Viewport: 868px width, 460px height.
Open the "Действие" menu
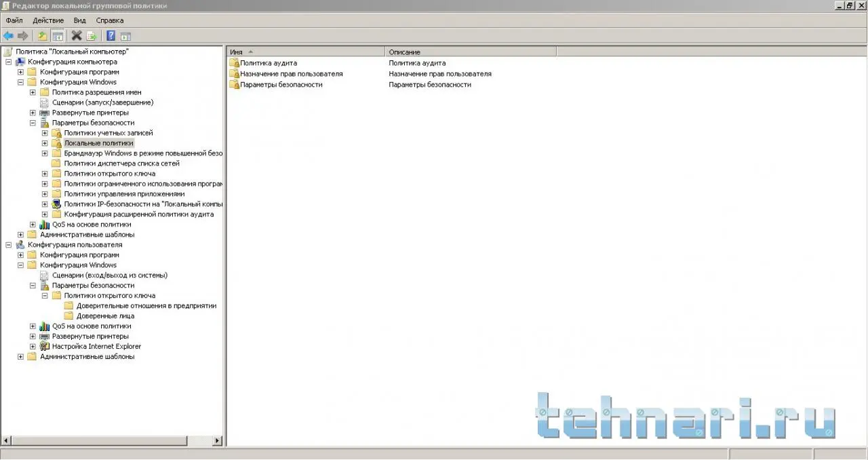(x=48, y=20)
